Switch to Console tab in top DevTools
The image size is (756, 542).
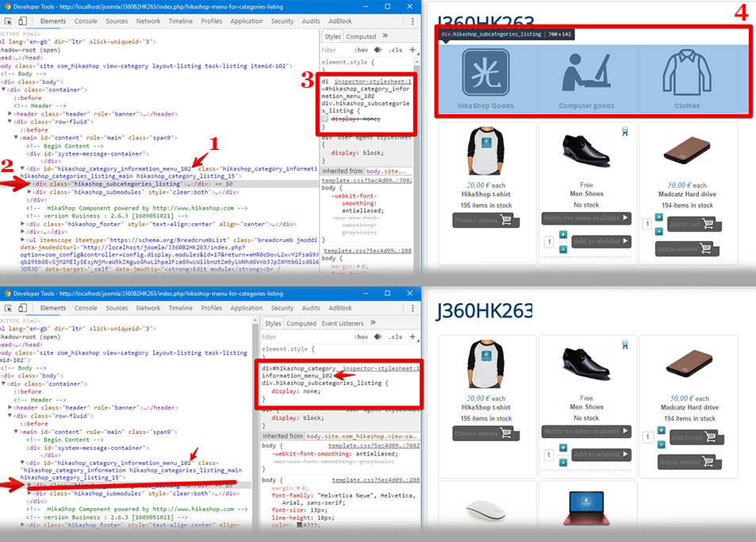[x=86, y=21]
